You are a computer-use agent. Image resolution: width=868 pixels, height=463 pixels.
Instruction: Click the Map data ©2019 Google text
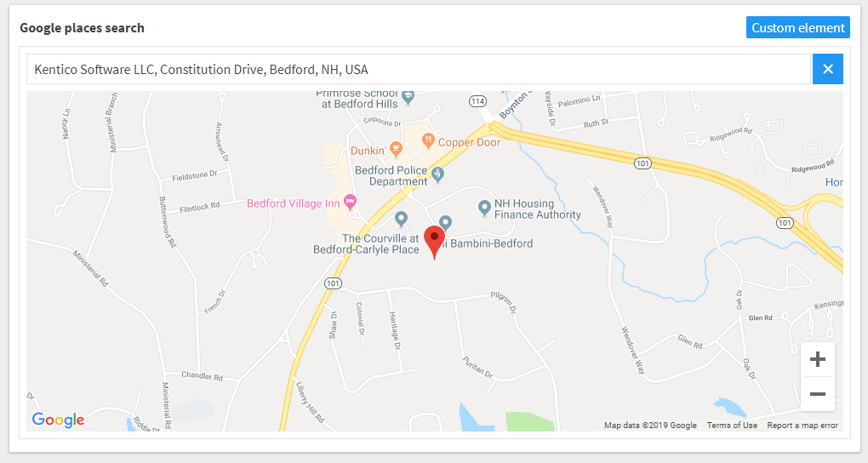pyautogui.click(x=650, y=426)
